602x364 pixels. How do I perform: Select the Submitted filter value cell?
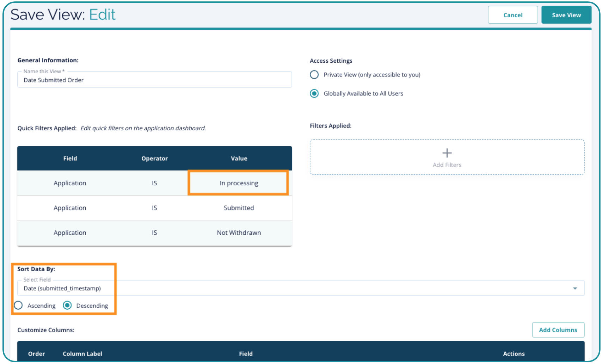[x=239, y=208]
